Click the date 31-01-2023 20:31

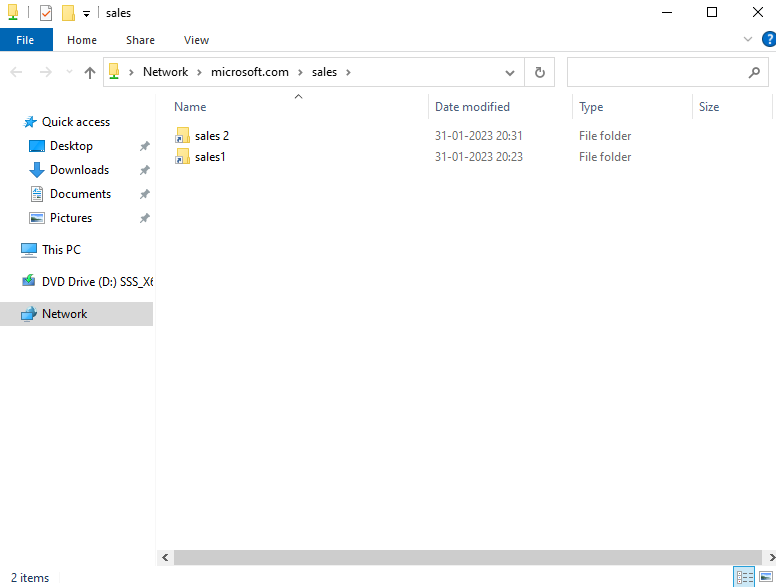[479, 136]
